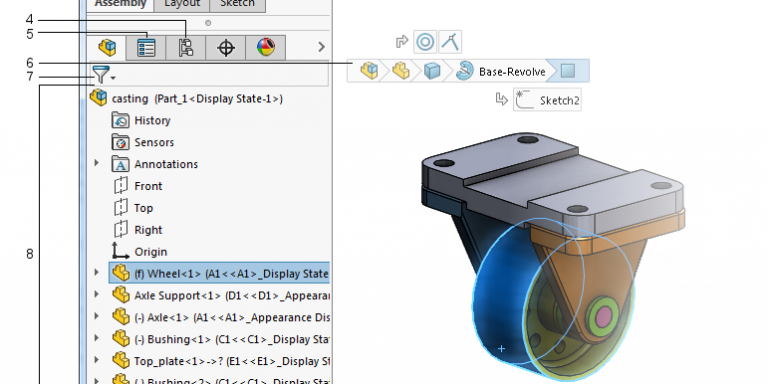
Task: Select Base-Revolve feature in breadcrumbs
Action: click(501, 72)
